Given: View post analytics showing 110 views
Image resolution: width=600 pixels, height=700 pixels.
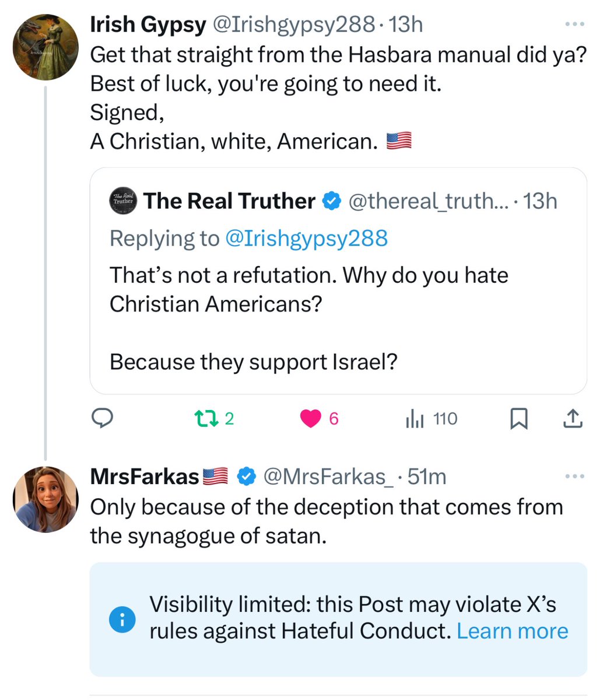Looking at the screenshot, I should click(431, 418).
